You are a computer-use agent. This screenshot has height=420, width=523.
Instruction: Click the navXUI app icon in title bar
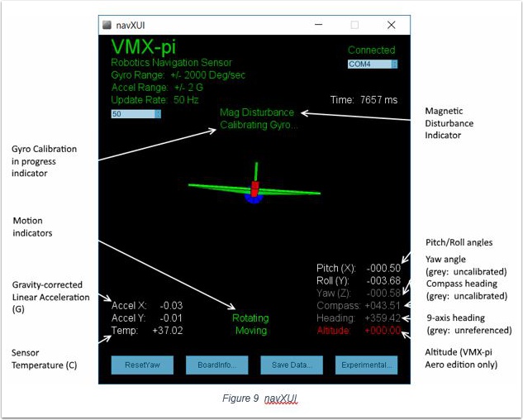pos(107,25)
